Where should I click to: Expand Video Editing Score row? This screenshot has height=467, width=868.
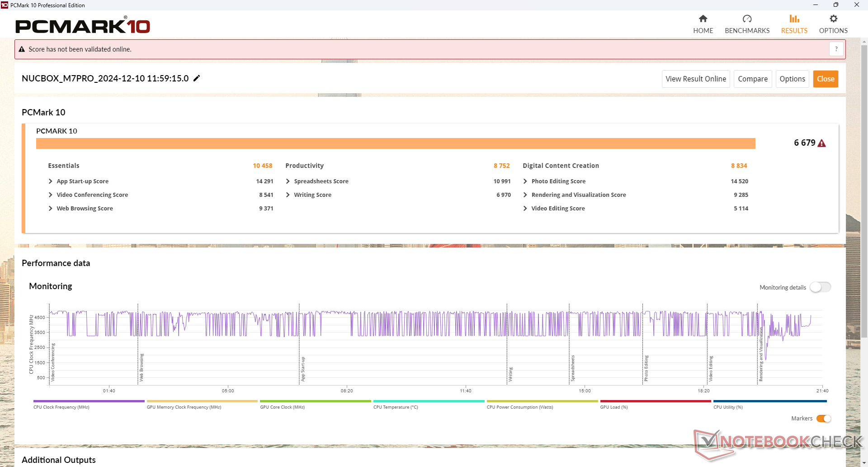(525, 208)
